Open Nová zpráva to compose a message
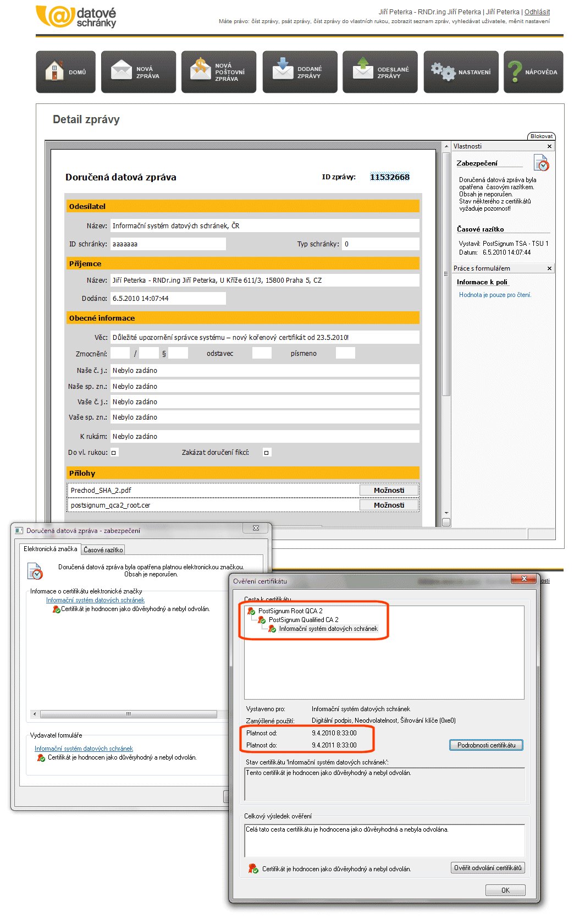The height and width of the screenshot is (924, 574). 139,72
